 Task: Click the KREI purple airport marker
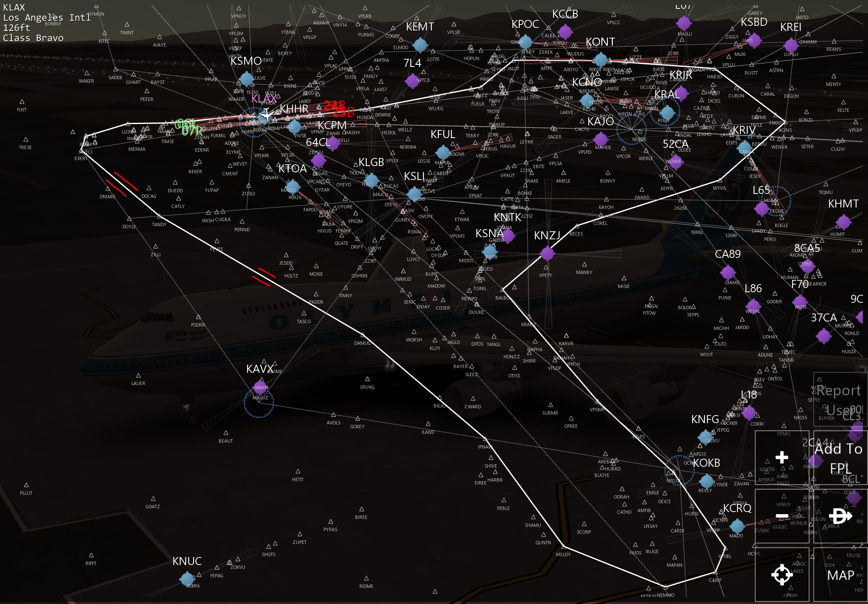tap(791, 45)
